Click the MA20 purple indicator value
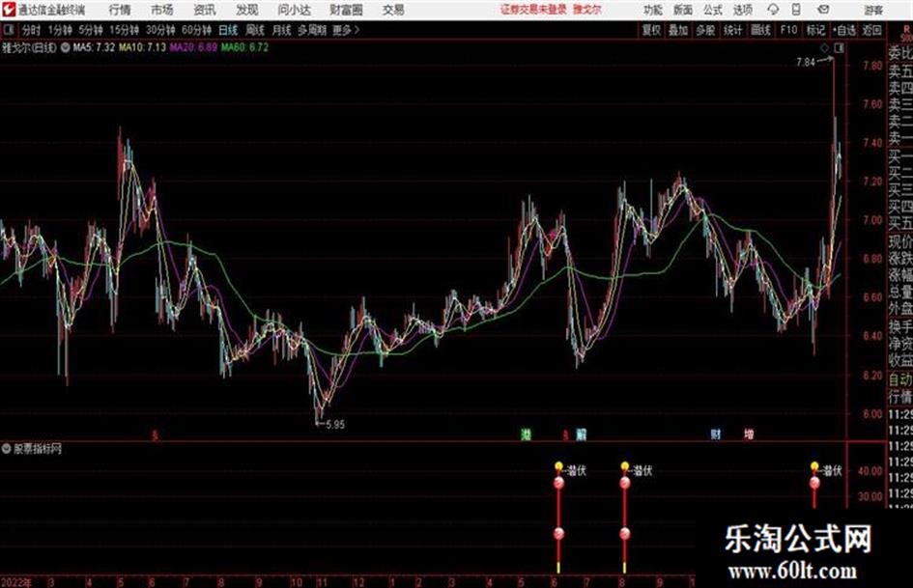The width and height of the screenshot is (913, 588). coord(193,47)
